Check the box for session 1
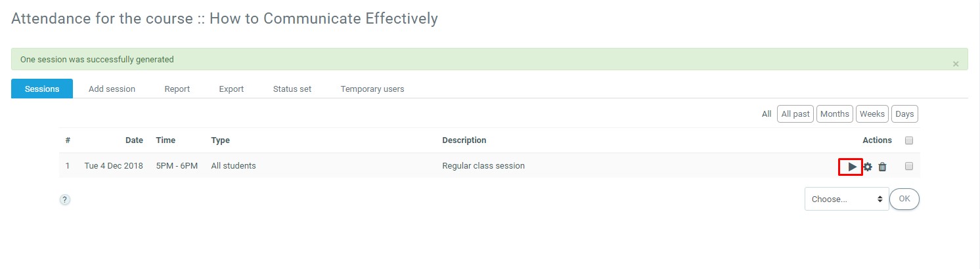Image resolution: width=980 pixels, height=269 pixels. [x=909, y=166]
